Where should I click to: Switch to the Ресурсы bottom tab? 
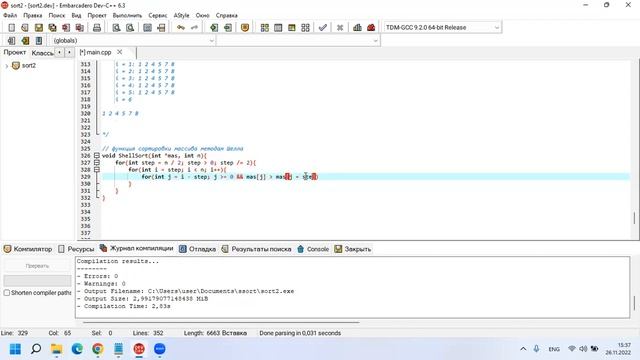pyautogui.click(x=76, y=249)
